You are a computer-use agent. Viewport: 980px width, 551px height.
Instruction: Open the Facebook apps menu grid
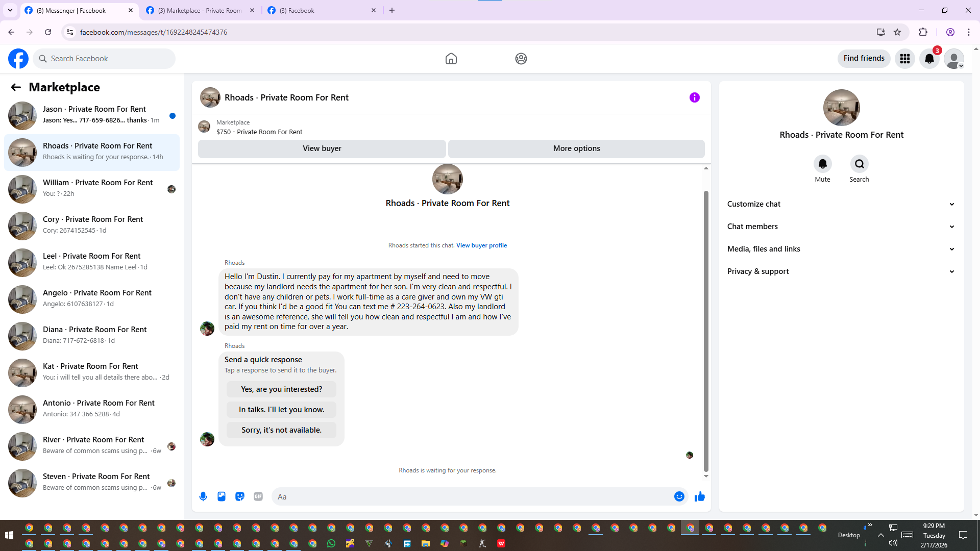click(905, 59)
